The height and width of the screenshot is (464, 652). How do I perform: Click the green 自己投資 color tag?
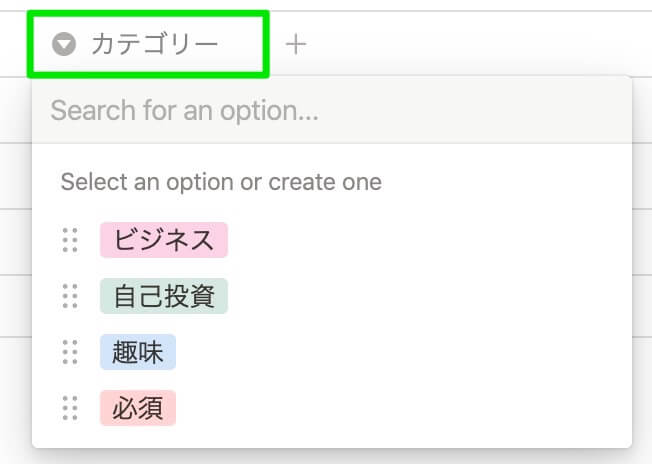tap(164, 296)
